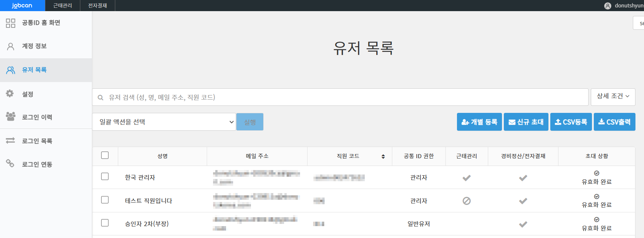
Task: Select the checkbox for 승인자 2차(부장)
Action: (105, 223)
